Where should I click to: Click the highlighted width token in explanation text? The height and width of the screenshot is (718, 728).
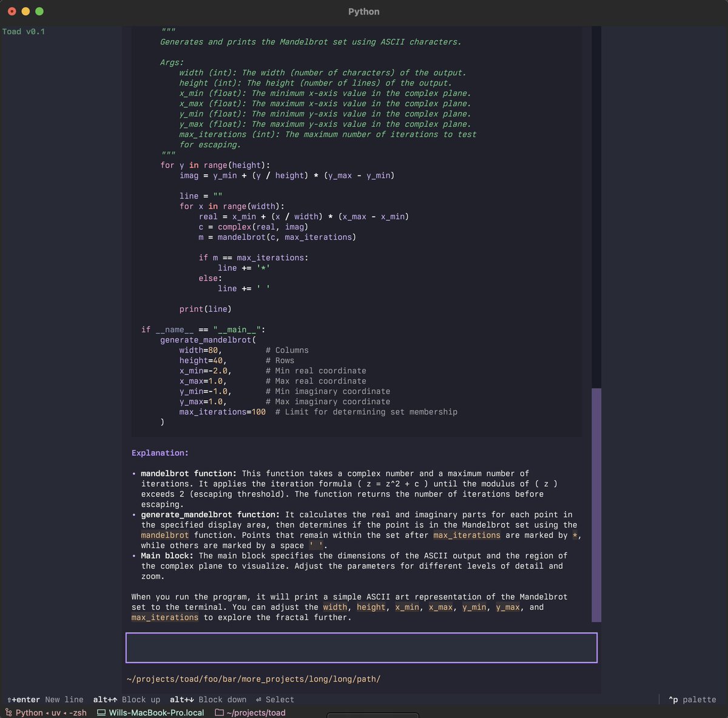(x=334, y=607)
